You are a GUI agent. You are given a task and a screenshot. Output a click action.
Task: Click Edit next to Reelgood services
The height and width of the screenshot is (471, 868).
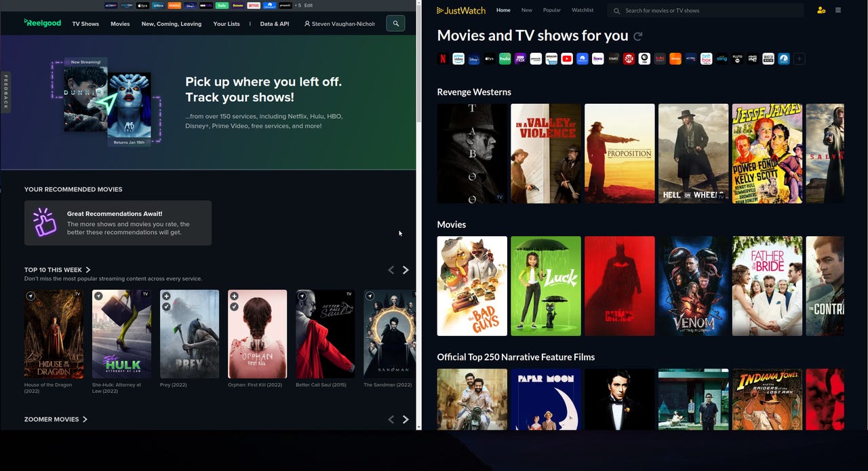click(309, 5)
